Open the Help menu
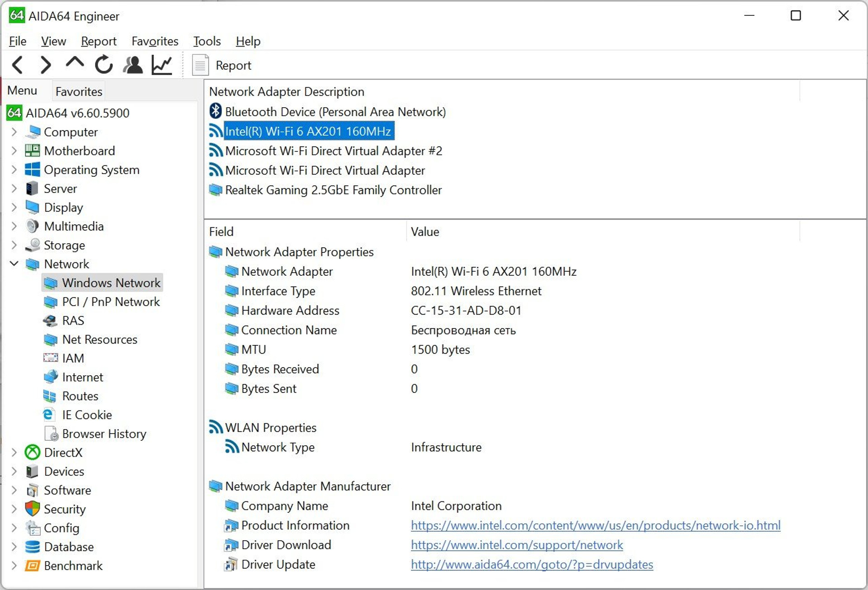The width and height of the screenshot is (868, 590). 248,41
